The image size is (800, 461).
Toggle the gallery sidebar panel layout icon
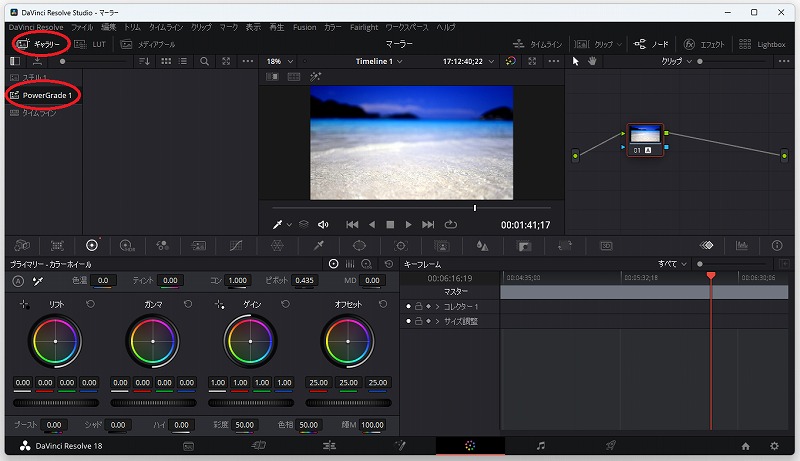point(15,61)
